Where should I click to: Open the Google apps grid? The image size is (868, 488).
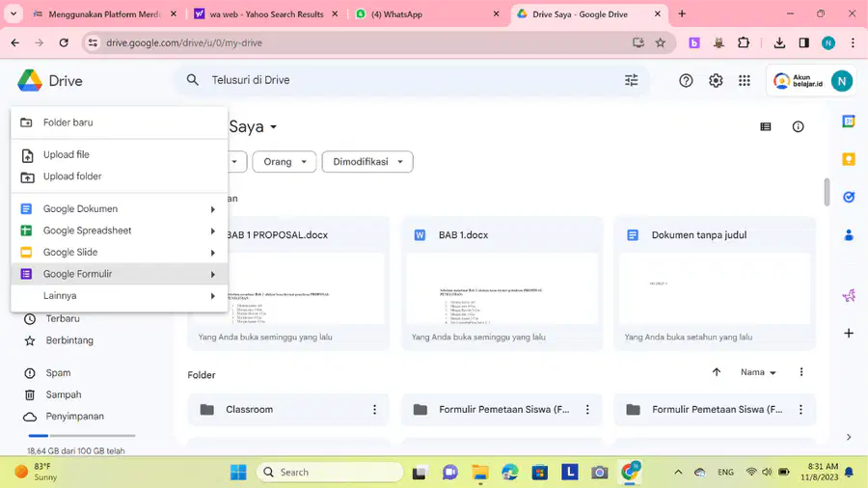click(745, 81)
